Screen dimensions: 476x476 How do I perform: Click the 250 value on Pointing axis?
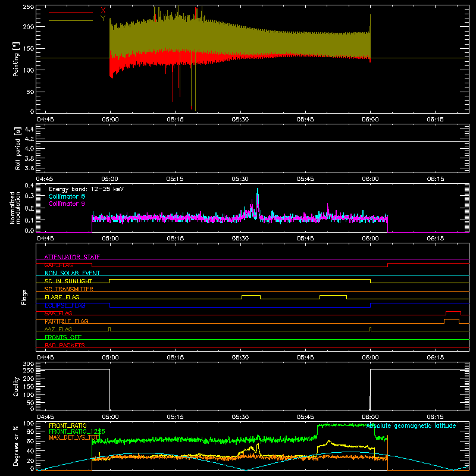[29, 7]
